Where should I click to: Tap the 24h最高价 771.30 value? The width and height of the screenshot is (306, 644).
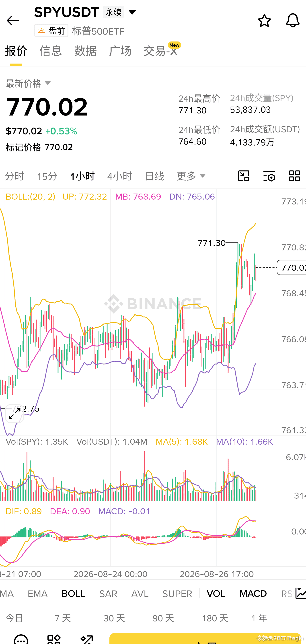(x=192, y=110)
